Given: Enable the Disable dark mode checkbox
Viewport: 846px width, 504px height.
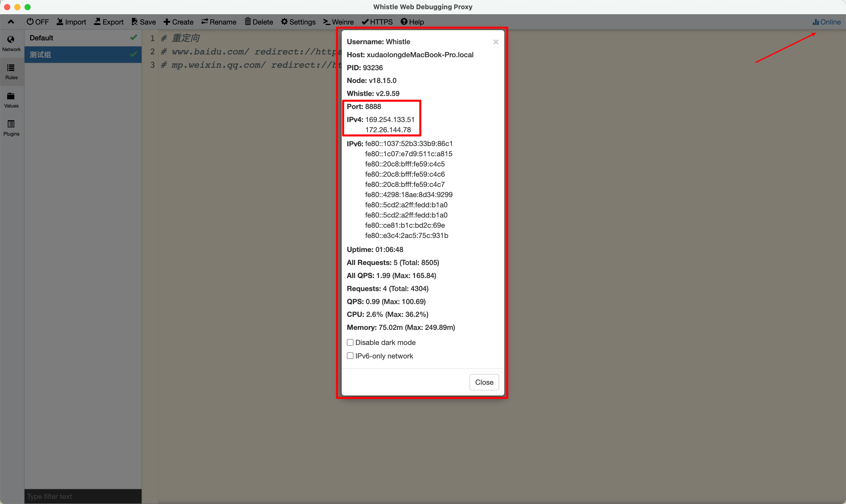Looking at the screenshot, I should point(350,342).
